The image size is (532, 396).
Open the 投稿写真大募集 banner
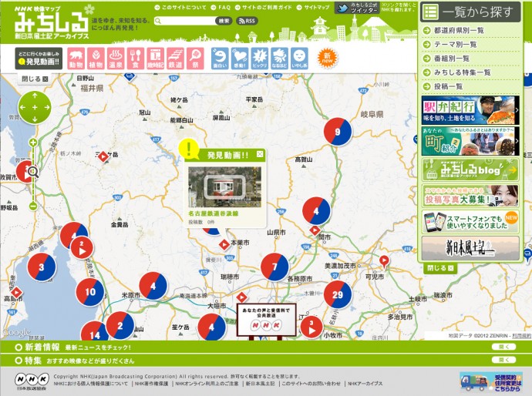[x=470, y=196]
